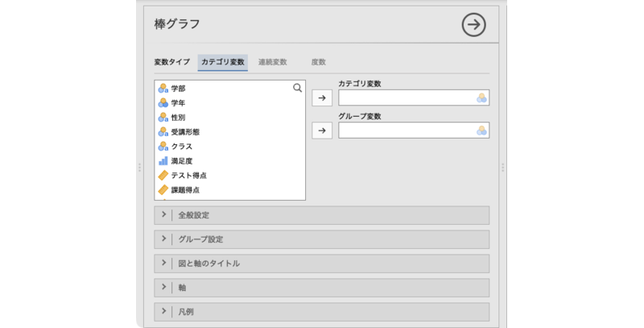Click the 課題得点 continuous variable icon

pos(163,190)
